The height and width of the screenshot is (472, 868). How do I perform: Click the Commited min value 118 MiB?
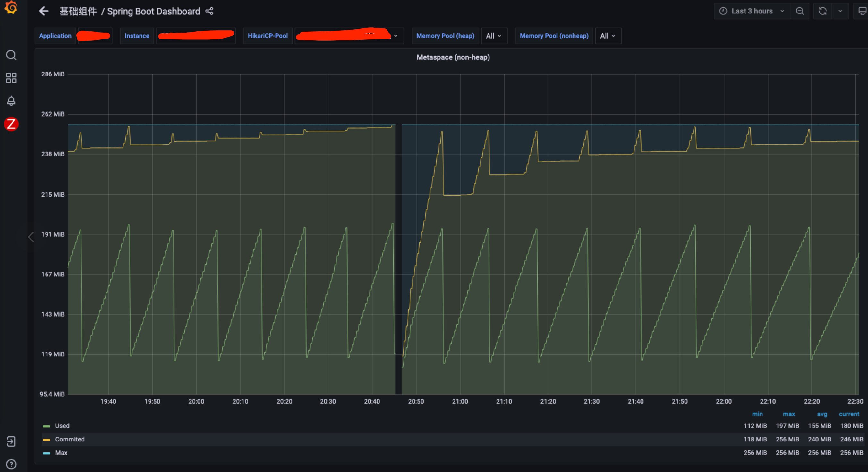coord(755,439)
